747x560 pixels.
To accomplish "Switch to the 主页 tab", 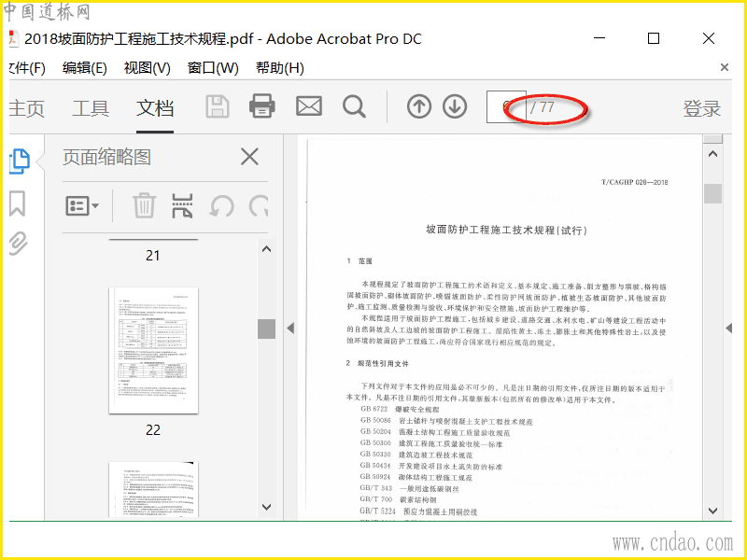I will pyautogui.click(x=27, y=108).
